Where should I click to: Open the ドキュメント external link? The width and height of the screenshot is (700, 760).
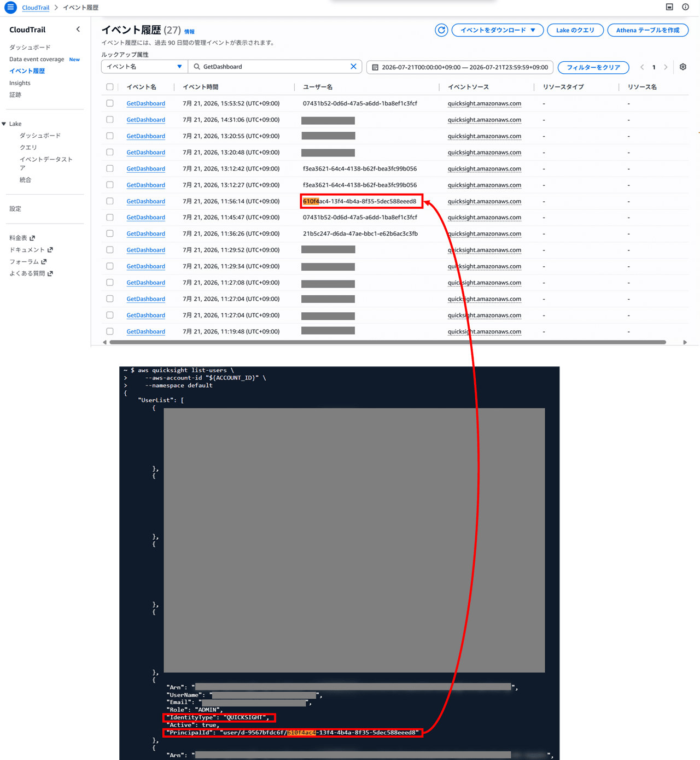[31, 250]
